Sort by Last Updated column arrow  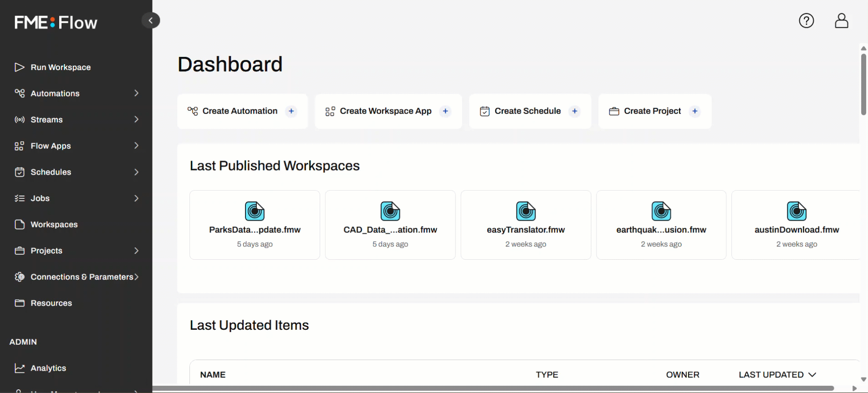(x=812, y=375)
